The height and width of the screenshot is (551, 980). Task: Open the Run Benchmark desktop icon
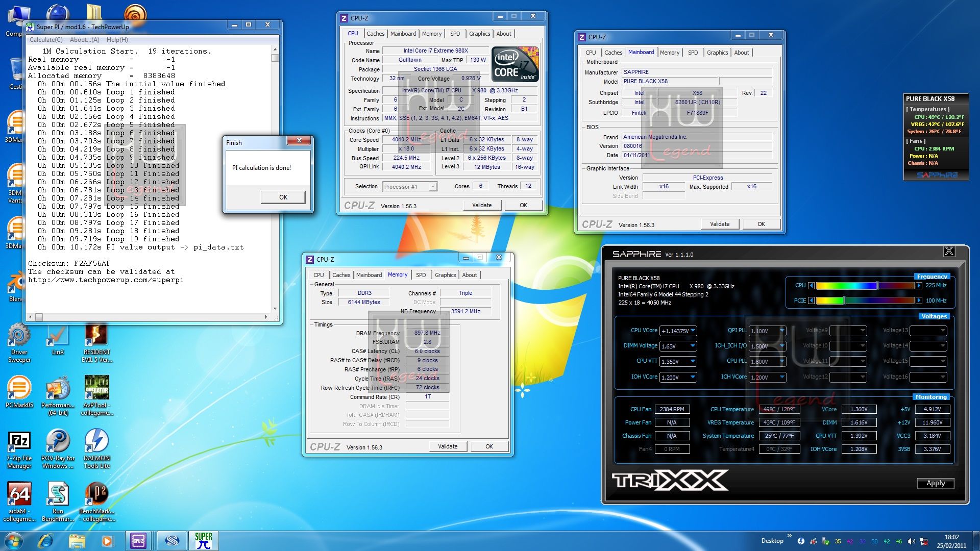coord(58,502)
